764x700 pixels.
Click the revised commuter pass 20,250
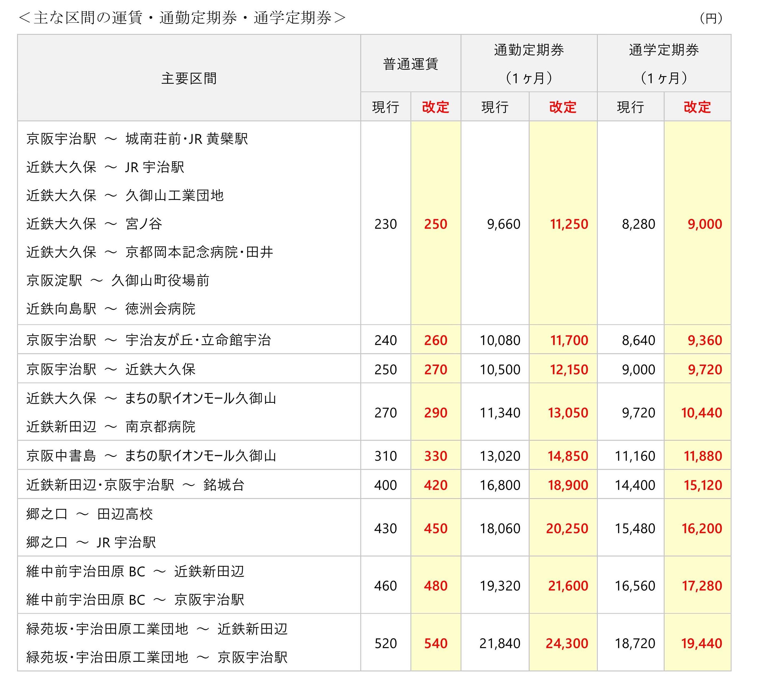567,528
